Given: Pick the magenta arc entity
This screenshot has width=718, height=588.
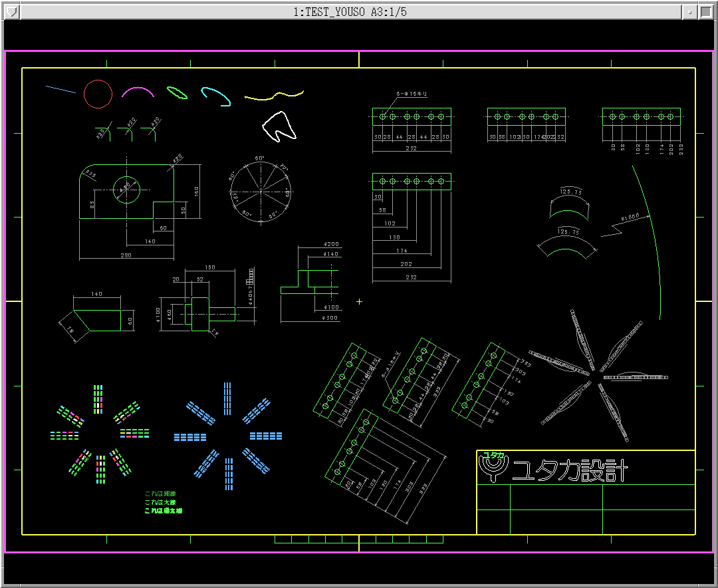Looking at the screenshot, I should (x=138, y=92).
